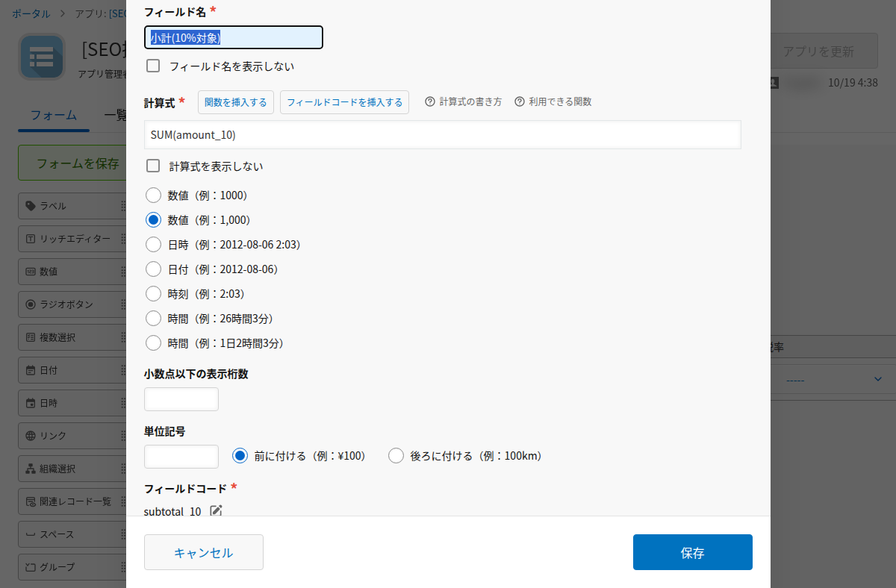Image resolution: width=896 pixels, height=588 pixels.
Task: Select 日時 (例：2012-08-06 2:03) radio
Action: pyautogui.click(x=153, y=245)
